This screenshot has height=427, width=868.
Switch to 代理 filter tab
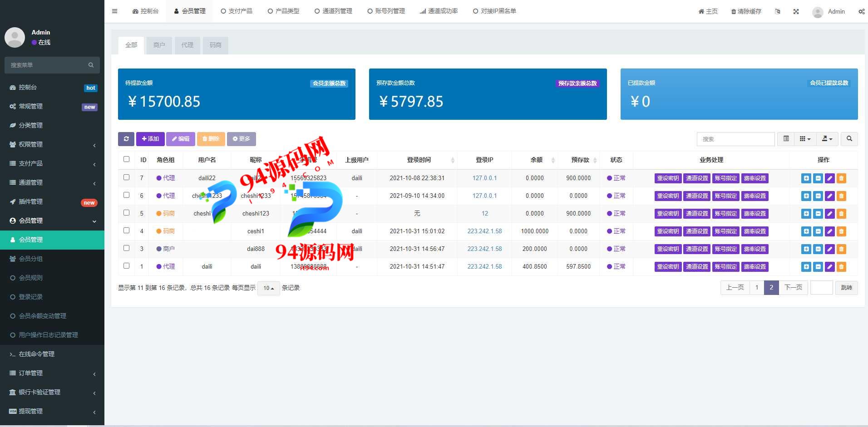click(187, 45)
